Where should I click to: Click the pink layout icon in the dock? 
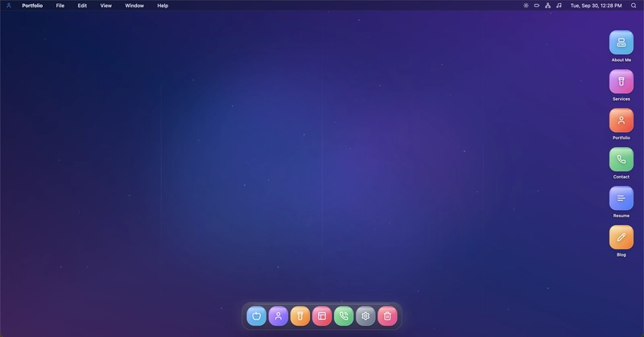[322, 316]
